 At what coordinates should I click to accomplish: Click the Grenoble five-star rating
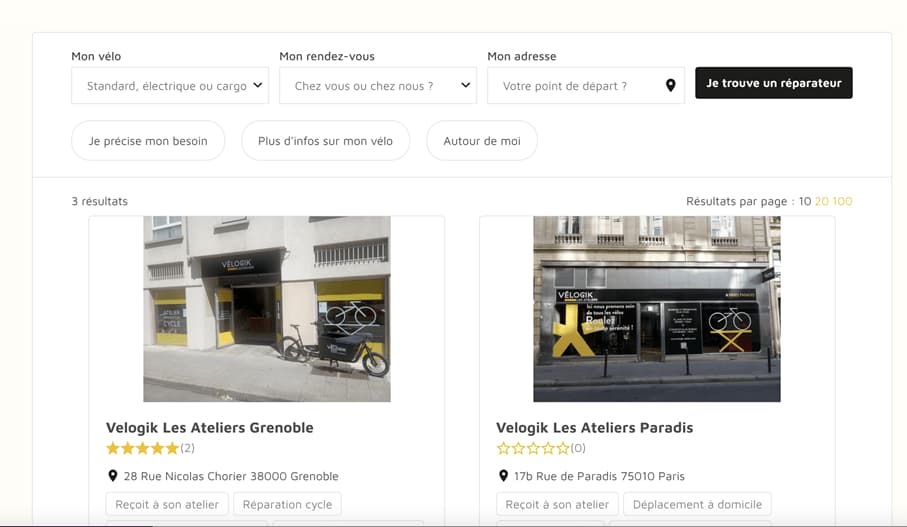click(x=142, y=448)
